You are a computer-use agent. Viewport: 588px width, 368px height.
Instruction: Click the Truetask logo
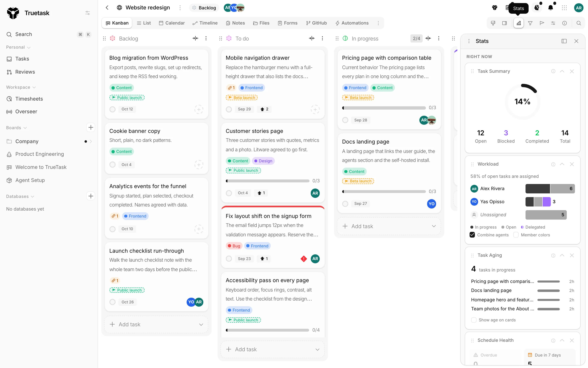[x=13, y=13]
